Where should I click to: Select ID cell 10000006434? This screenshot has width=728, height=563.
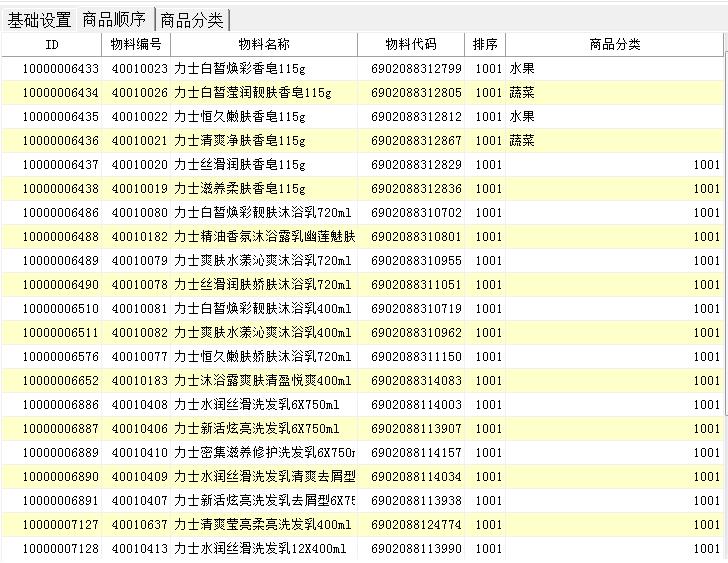click(61, 93)
